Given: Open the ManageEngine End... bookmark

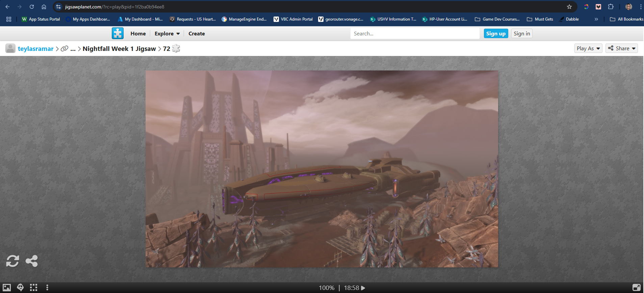Looking at the screenshot, I should 244,19.
